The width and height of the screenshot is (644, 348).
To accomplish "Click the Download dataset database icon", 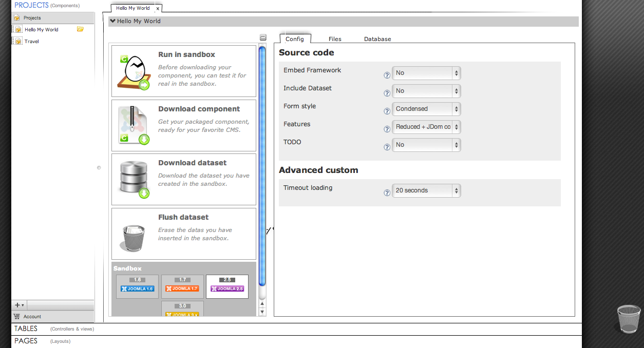I will coord(134,179).
